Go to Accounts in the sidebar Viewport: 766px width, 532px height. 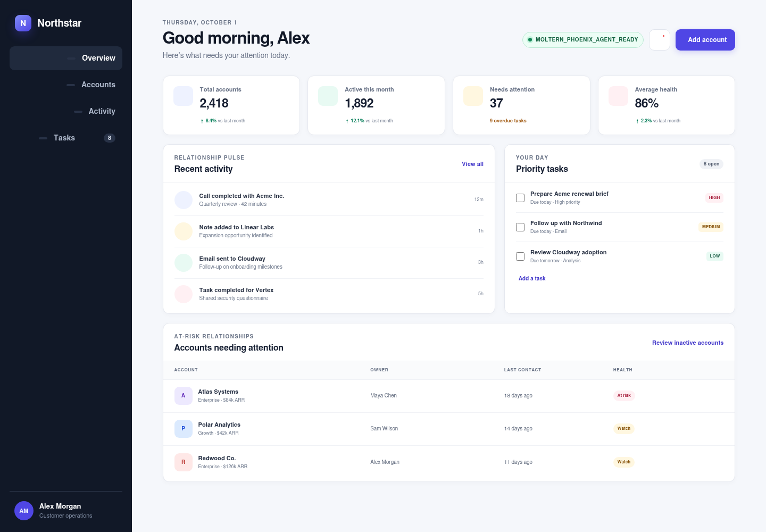point(66,85)
